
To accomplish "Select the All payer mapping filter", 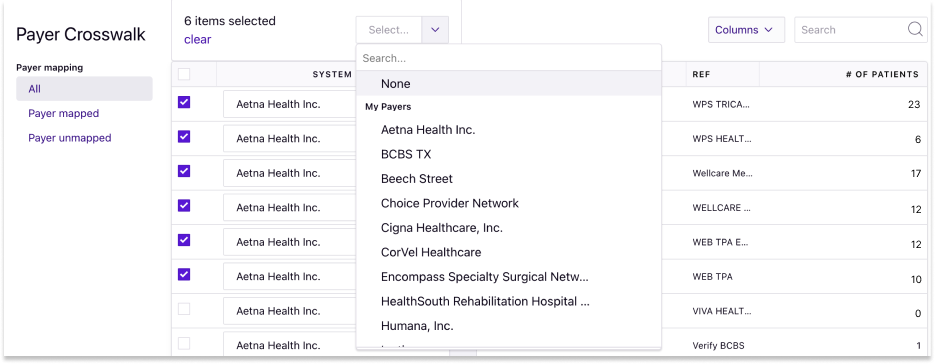I will click(x=84, y=89).
